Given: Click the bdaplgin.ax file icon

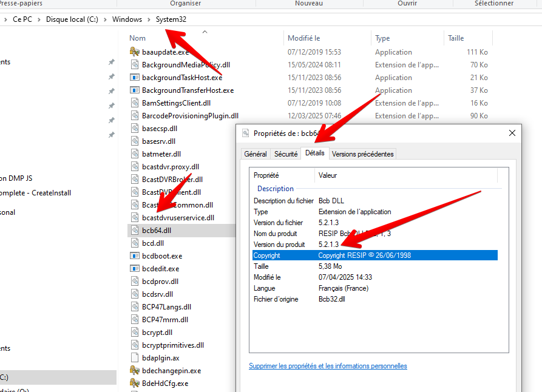Looking at the screenshot, I should click(135, 358).
